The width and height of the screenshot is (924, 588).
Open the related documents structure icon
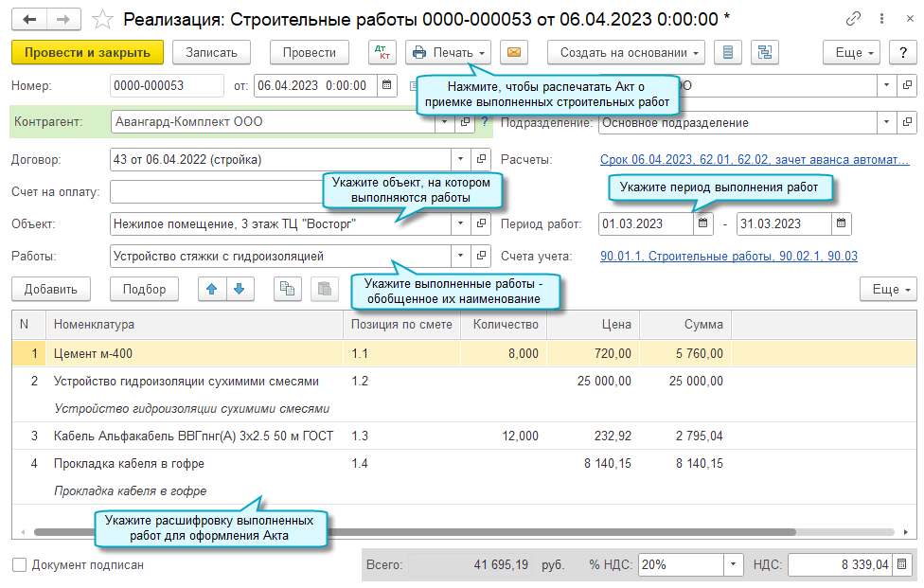click(765, 52)
